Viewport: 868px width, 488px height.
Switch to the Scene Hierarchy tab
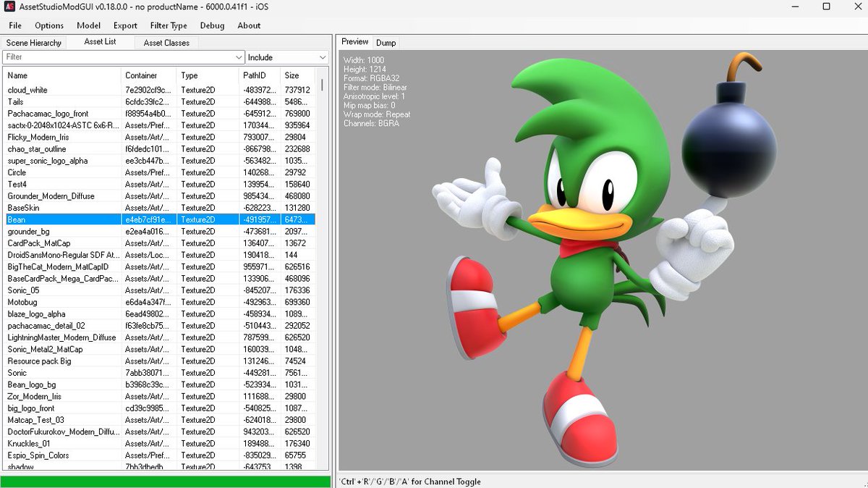(34, 43)
